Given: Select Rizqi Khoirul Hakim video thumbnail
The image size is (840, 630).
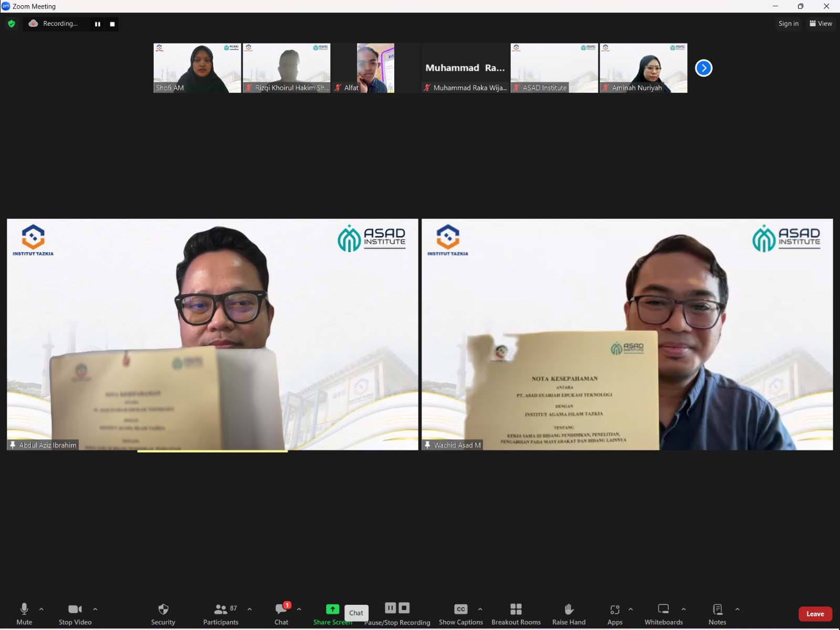Looking at the screenshot, I should coord(287,68).
